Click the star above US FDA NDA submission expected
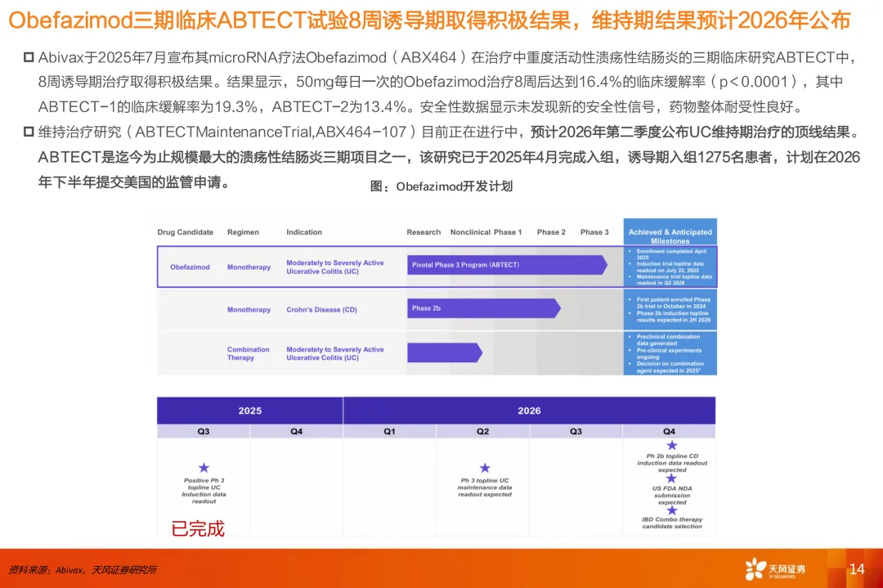This screenshot has width=883, height=588. pos(671,478)
